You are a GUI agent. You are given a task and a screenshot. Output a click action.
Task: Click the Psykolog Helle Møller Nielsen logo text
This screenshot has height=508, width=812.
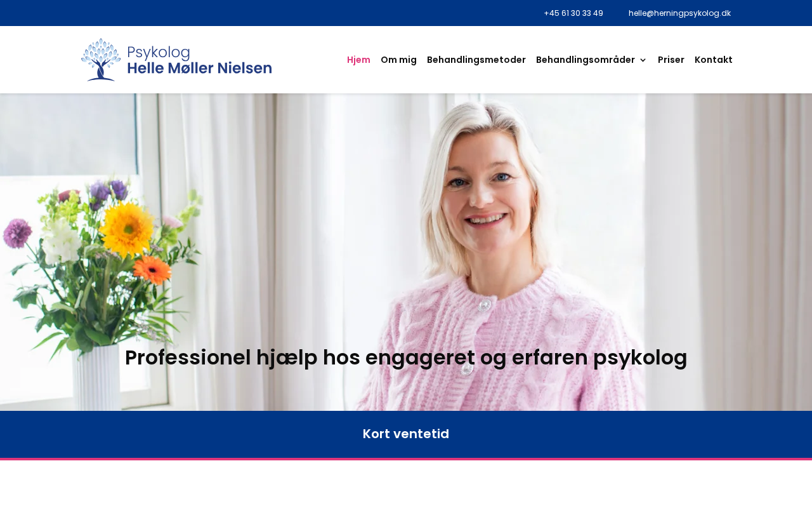(200, 60)
